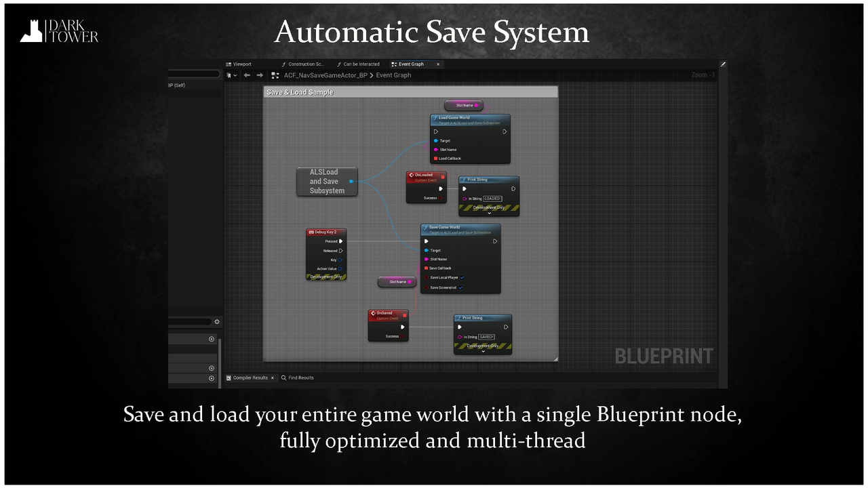The height and width of the screenshot is (488, 868).
Task: Expand the Development Only section on the SAVED! Print String node
Action: 483,352
